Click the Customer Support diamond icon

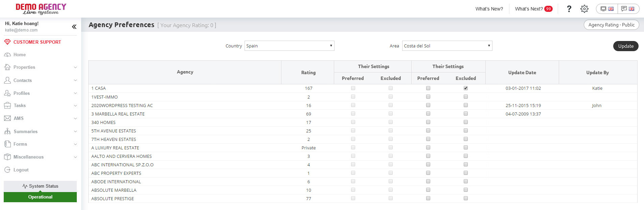[7, 42]
